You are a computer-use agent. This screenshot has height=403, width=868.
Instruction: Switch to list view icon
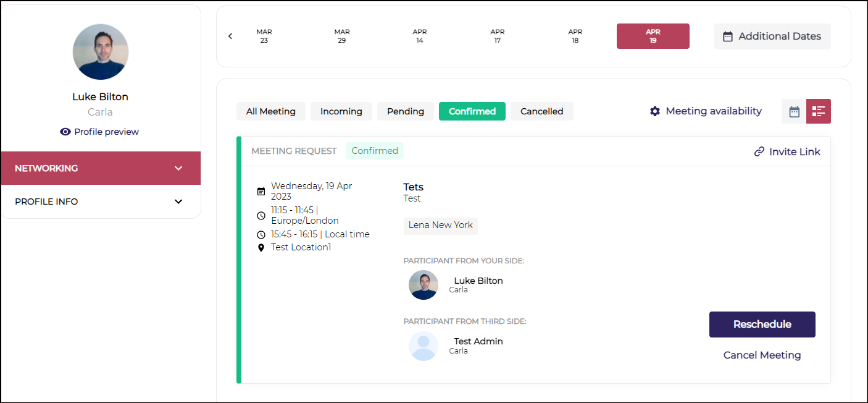point(819,111)
